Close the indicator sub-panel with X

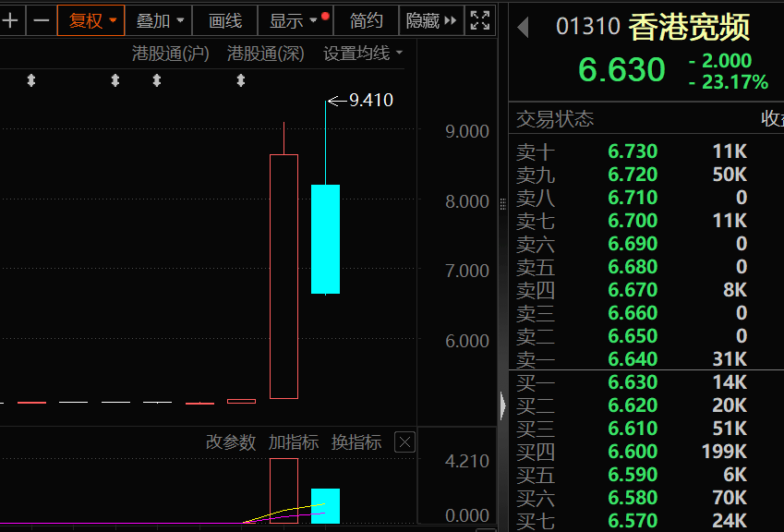click(x=404, y=442)
